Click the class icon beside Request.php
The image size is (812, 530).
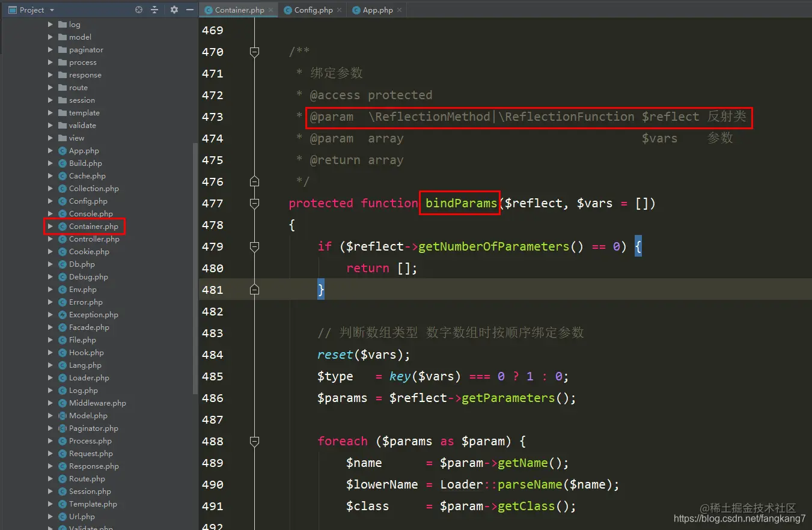[x=63, y=454]
